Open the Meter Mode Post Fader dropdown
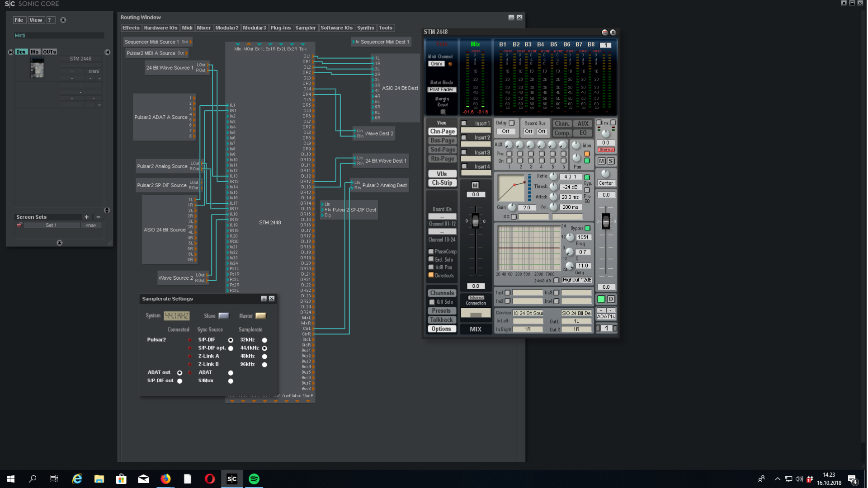The width and height of the screenshot is (868, 488). [443, 89]
